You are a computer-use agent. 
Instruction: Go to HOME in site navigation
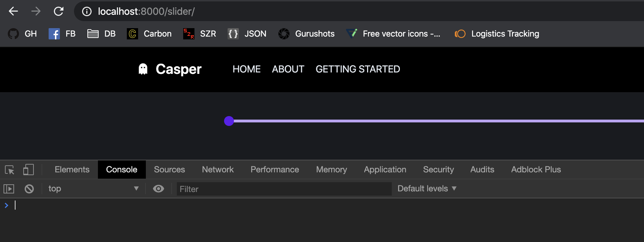tap(247, 69)
